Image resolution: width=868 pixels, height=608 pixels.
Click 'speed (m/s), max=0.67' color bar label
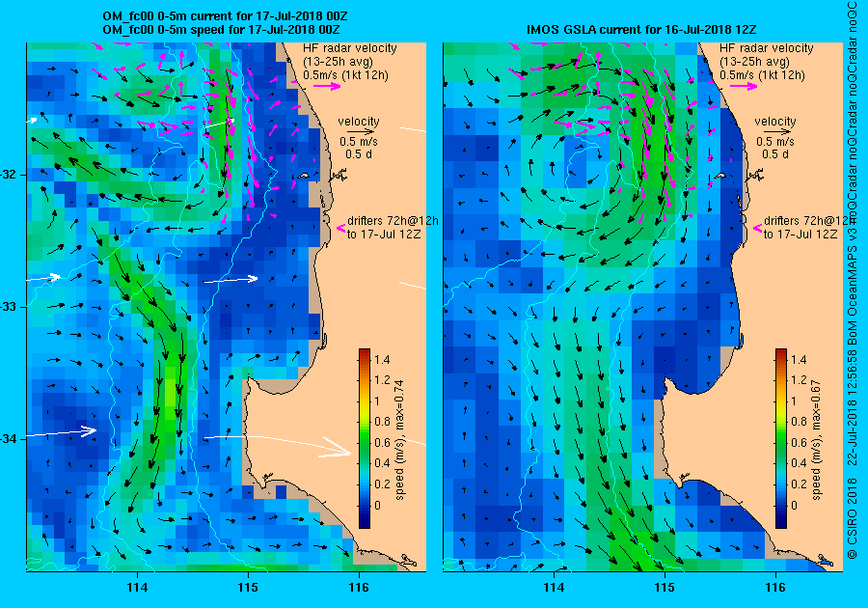816,441
